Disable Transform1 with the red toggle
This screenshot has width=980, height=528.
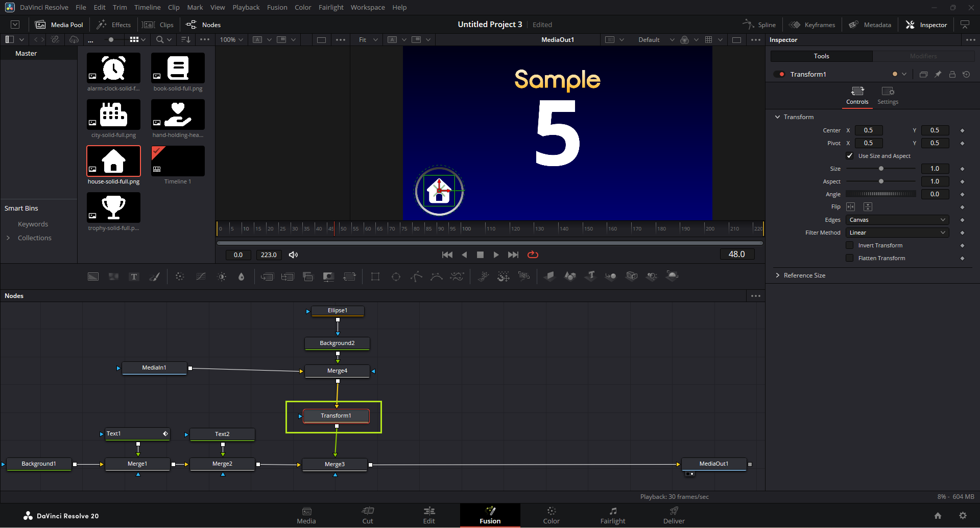point(779,75)
